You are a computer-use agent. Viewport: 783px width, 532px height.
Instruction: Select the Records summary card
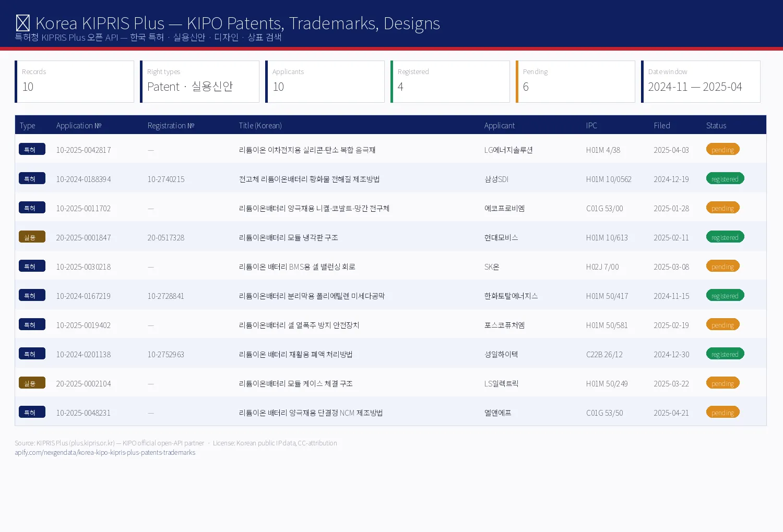pos(75,81)
